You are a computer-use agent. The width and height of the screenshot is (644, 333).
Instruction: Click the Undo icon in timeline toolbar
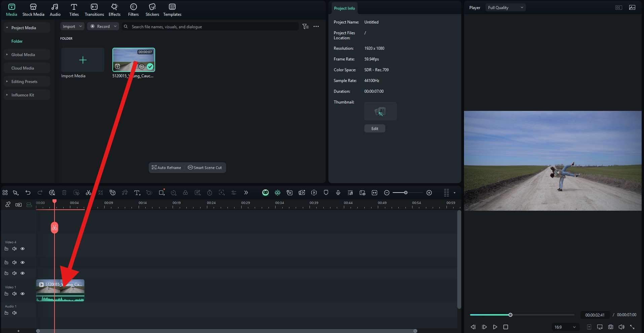click(x=28, y=193)
